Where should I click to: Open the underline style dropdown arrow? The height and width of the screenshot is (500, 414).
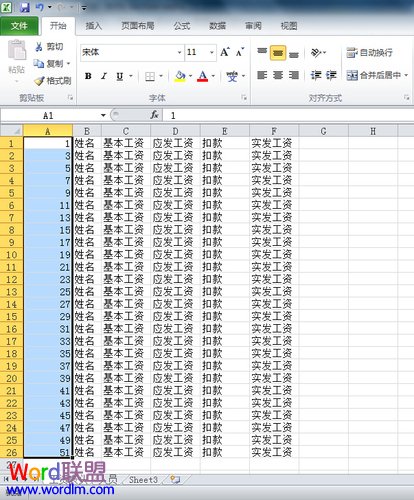click(131, 76)
